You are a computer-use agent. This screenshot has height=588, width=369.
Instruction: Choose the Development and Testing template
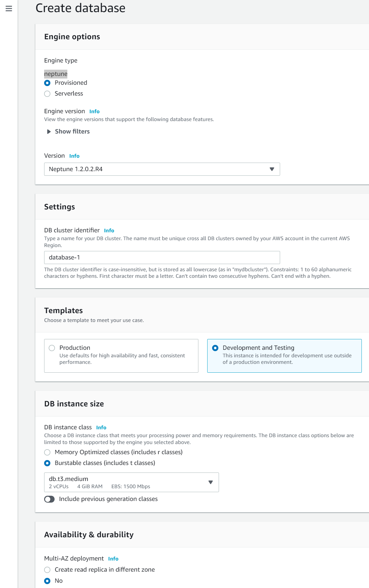215,348
